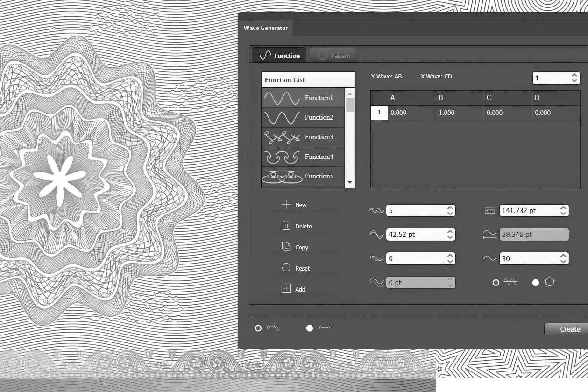Switch to the Function tab

click(x=279, y=55)
